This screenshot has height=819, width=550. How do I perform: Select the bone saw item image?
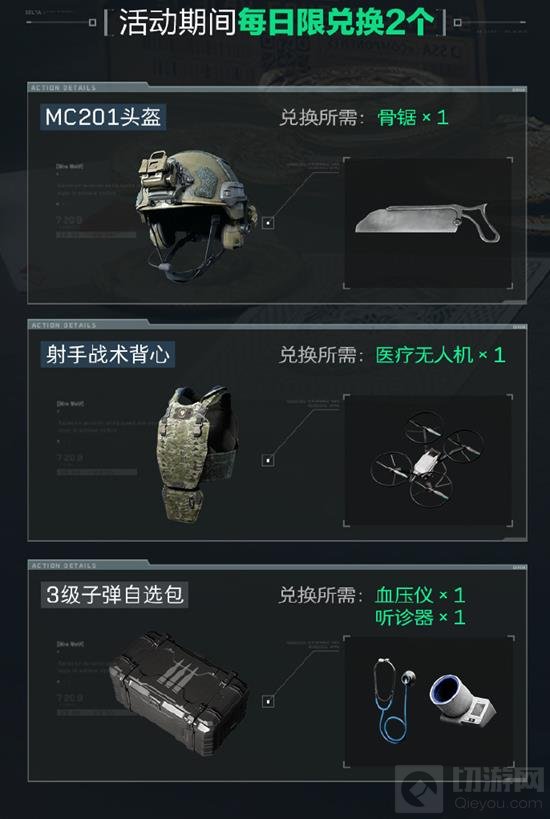pyautogui.click(x=427, y=222)
